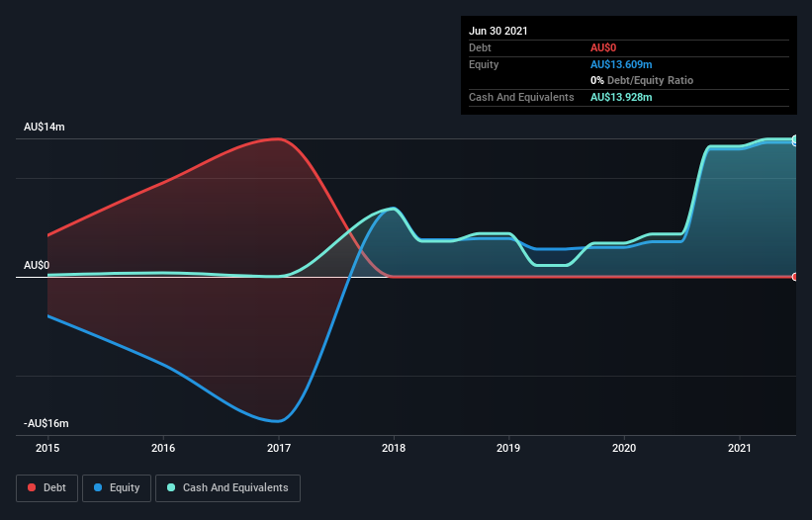Click the -AU$16m y-axis label
812x520 pixels.
(x=46, y=423)
